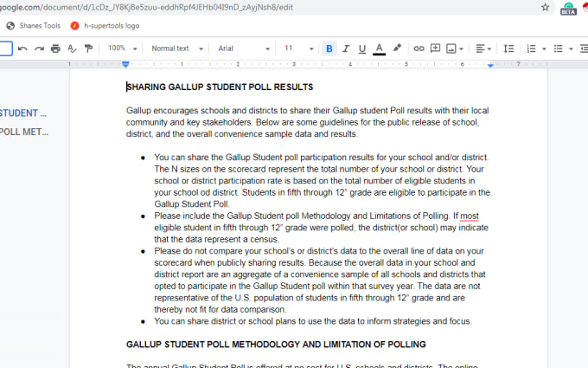Undo the last edit
588x368 pixels.
click(x=22, y=48)
